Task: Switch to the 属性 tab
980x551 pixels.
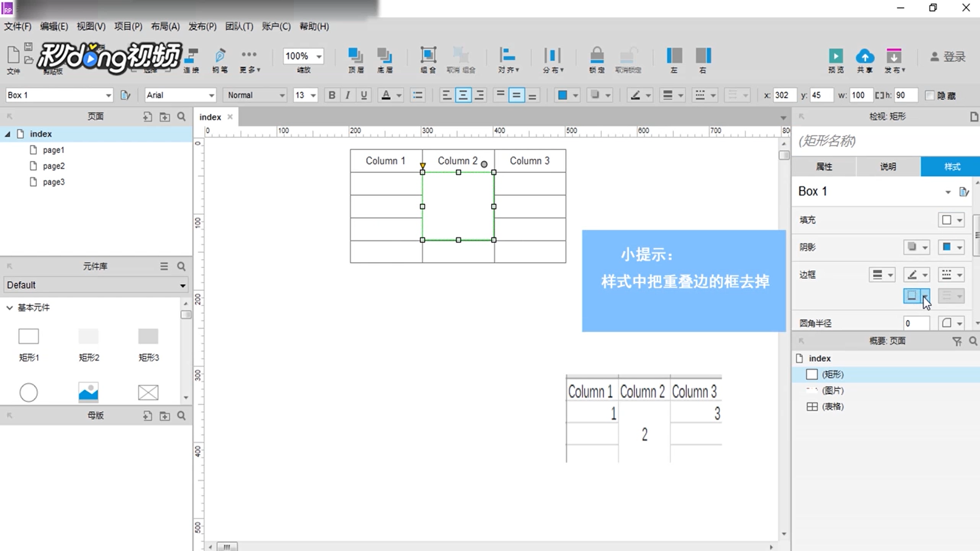Action: click(824, 167)
